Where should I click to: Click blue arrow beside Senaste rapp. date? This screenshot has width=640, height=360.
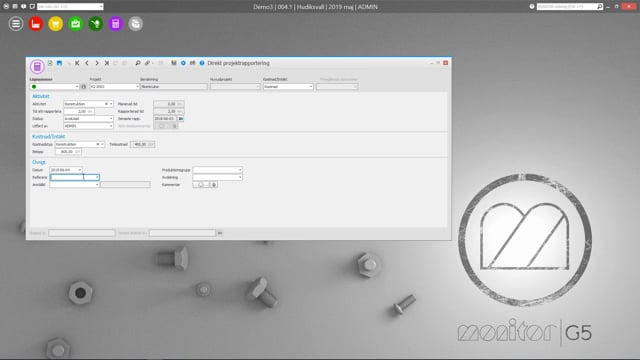point(181,119)
